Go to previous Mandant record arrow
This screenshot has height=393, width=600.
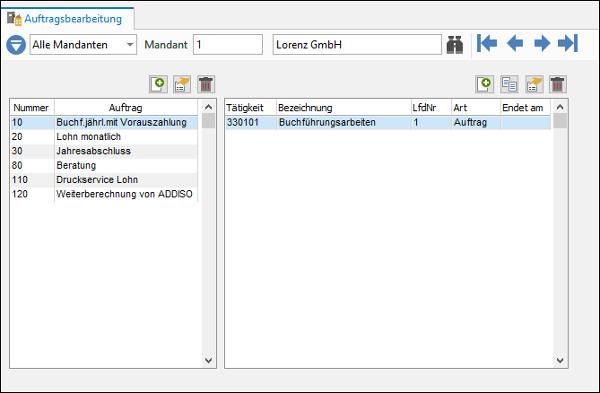[515, 43]
